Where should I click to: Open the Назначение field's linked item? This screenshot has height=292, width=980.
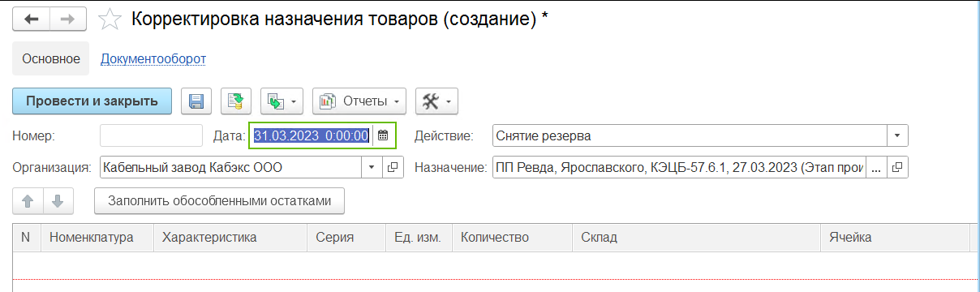pyautogui.click(x=898, y=168)
